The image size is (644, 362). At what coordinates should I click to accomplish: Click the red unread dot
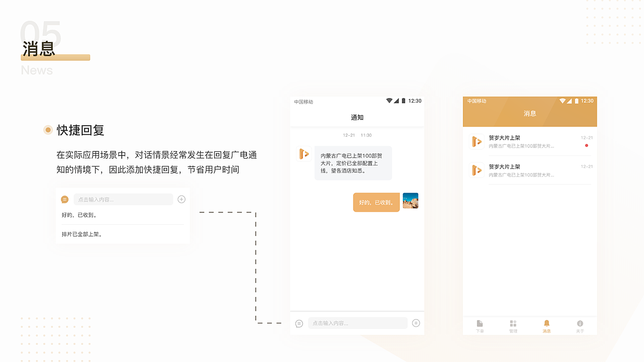587,146
